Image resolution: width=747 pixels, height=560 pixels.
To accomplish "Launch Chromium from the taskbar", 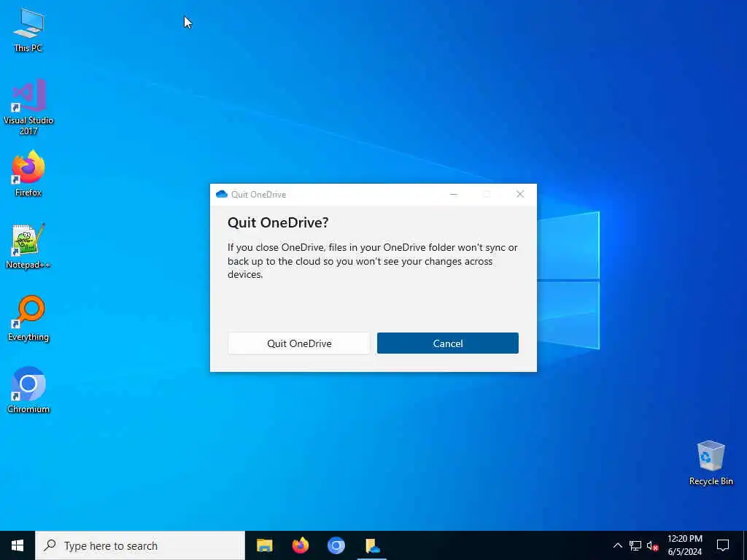I will tap(336, 545).
